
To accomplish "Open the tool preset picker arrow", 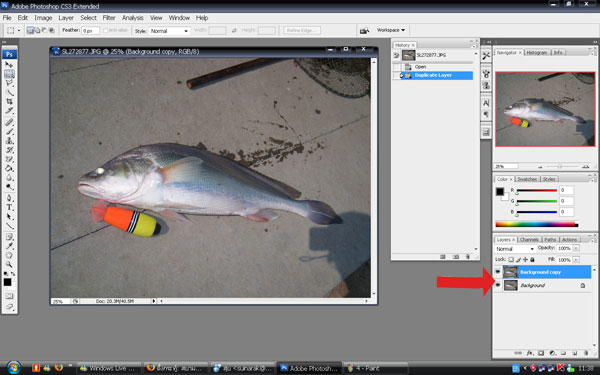I will (19, 30).
